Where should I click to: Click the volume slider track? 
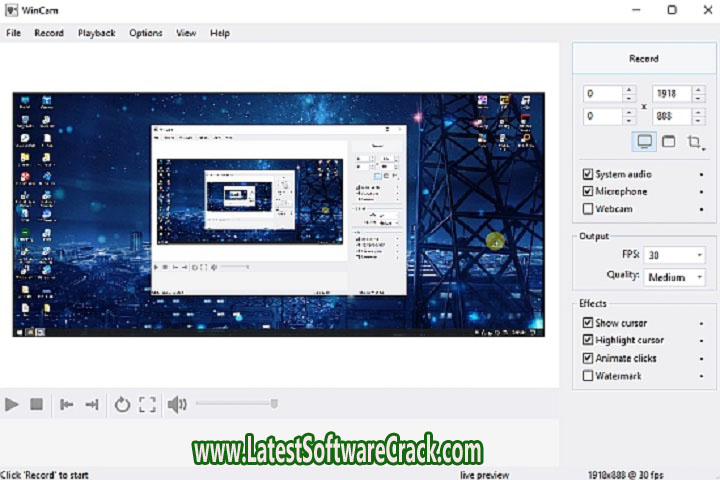point(235,404)
